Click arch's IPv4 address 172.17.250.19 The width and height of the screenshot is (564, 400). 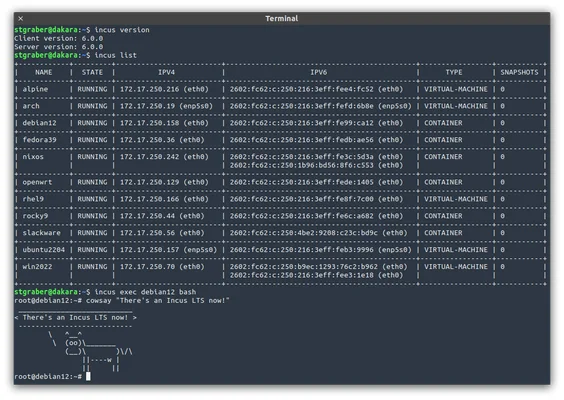pyautogui.click(x=147, y=106)
